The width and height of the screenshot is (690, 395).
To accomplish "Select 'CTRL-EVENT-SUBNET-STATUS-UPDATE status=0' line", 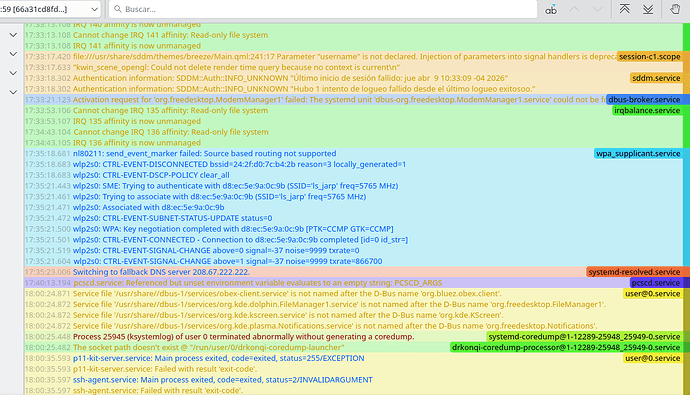I will tap(172, 218).
